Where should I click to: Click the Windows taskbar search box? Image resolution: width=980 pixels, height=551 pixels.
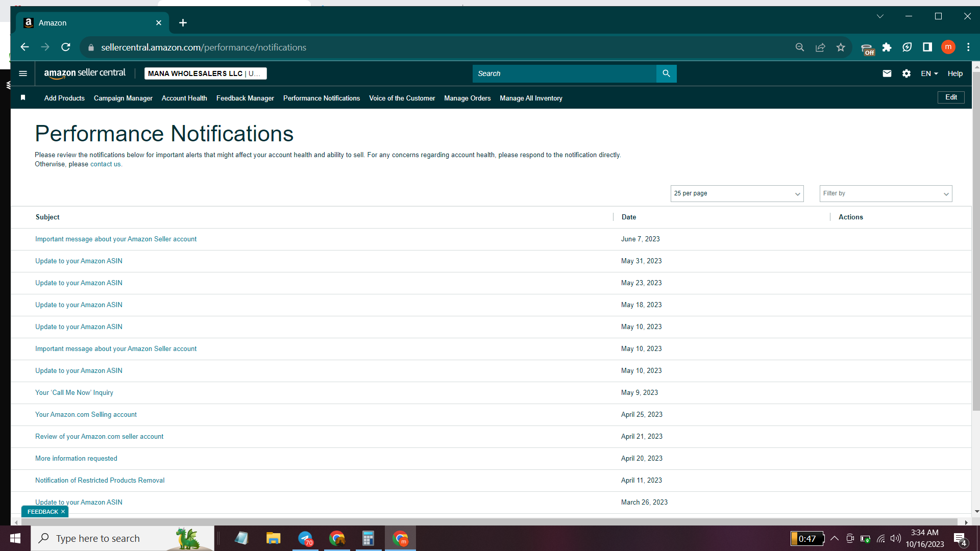coord(122,538)
